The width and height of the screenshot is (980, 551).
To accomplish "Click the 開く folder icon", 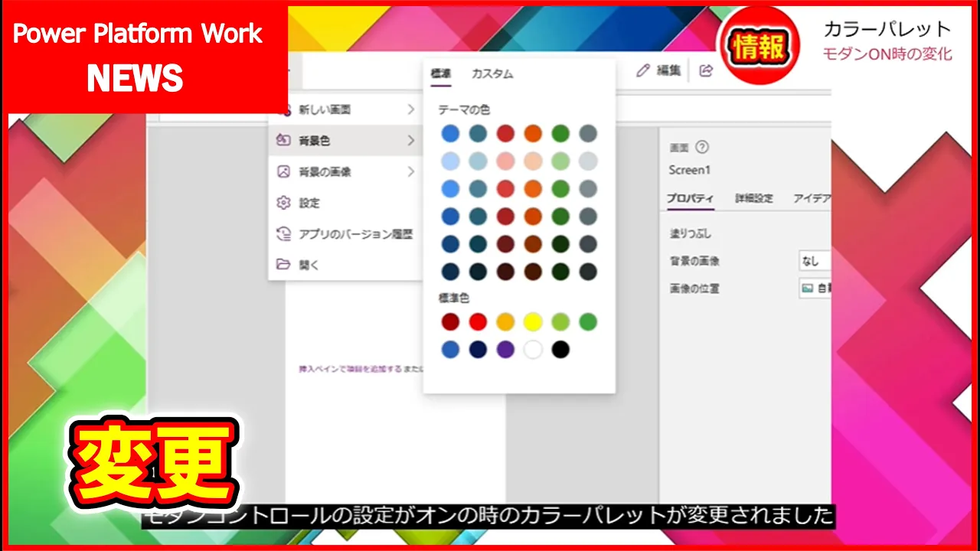I will pos(283,265).
